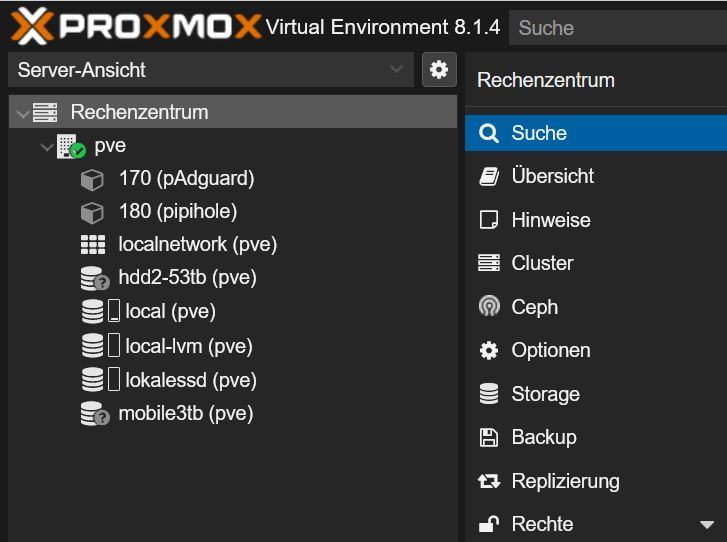
Task: Click the pve node server icon
Action: pos(70,146)
